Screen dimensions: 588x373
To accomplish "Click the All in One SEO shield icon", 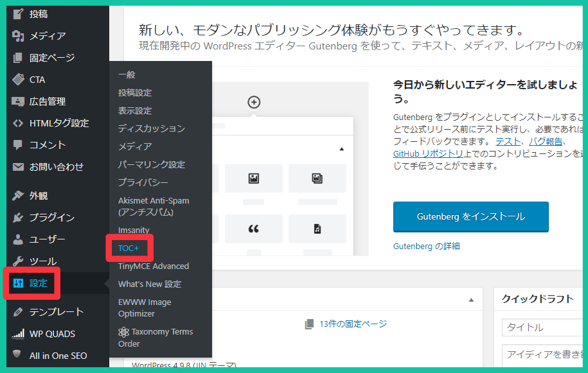I will click(x=17, y=354).
